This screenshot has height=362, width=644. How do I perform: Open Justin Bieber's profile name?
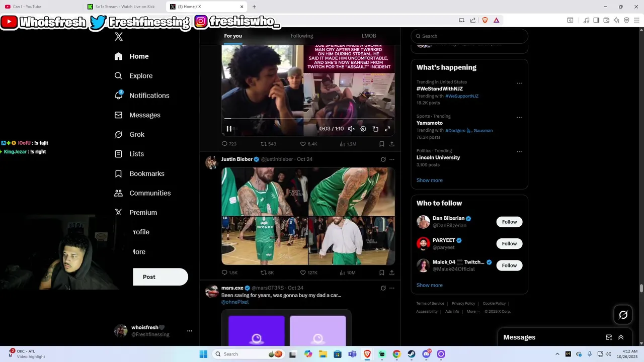tap(237, 159)
